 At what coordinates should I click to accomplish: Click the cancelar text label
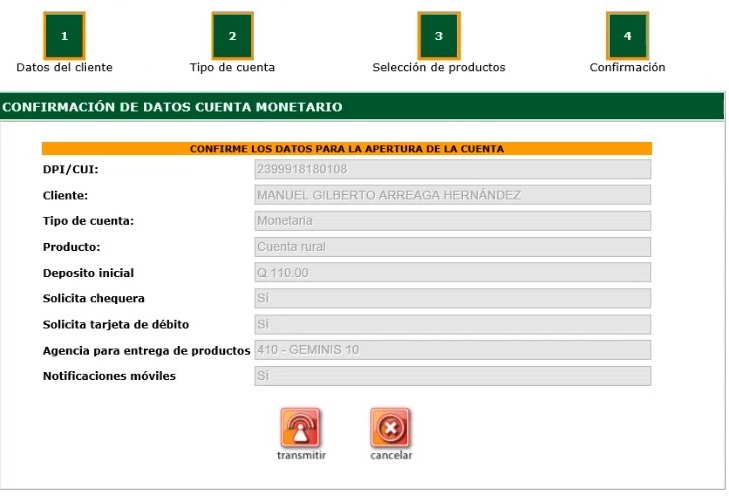click(391, 455)
